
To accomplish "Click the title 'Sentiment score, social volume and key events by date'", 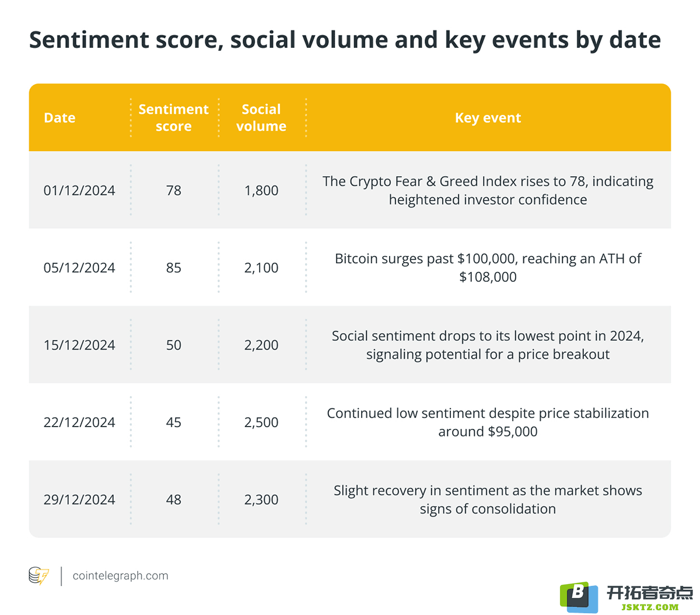I will pos(345,40).
